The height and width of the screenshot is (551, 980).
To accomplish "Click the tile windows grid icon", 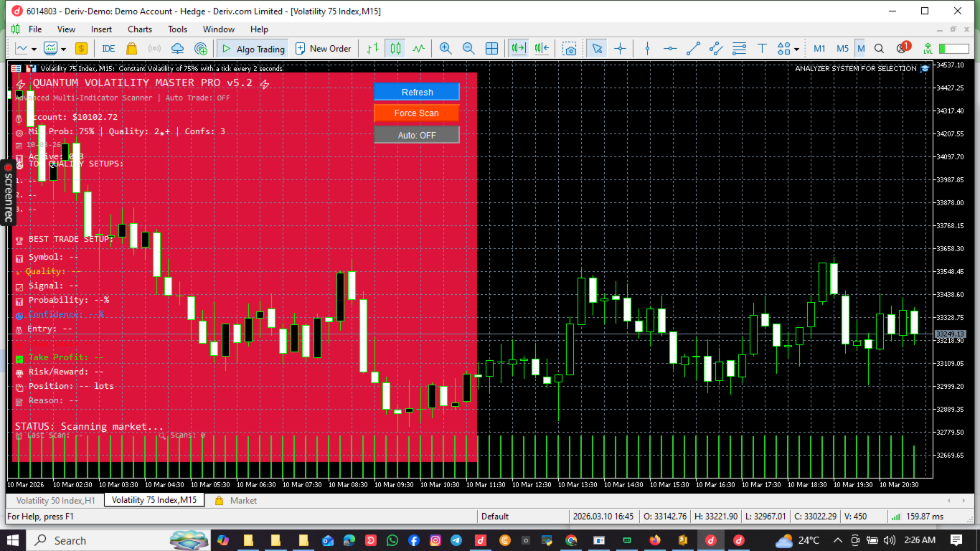I will coord(491,49).
